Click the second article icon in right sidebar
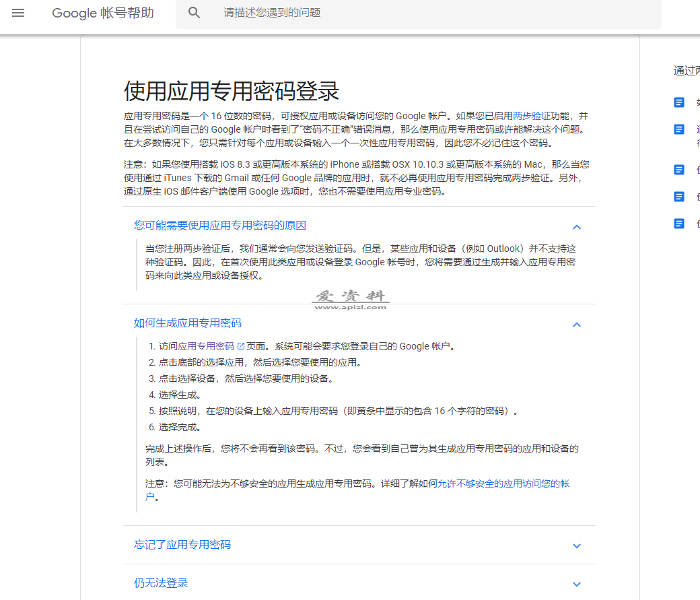Screen dimensions: 700x600 [678, 130]
